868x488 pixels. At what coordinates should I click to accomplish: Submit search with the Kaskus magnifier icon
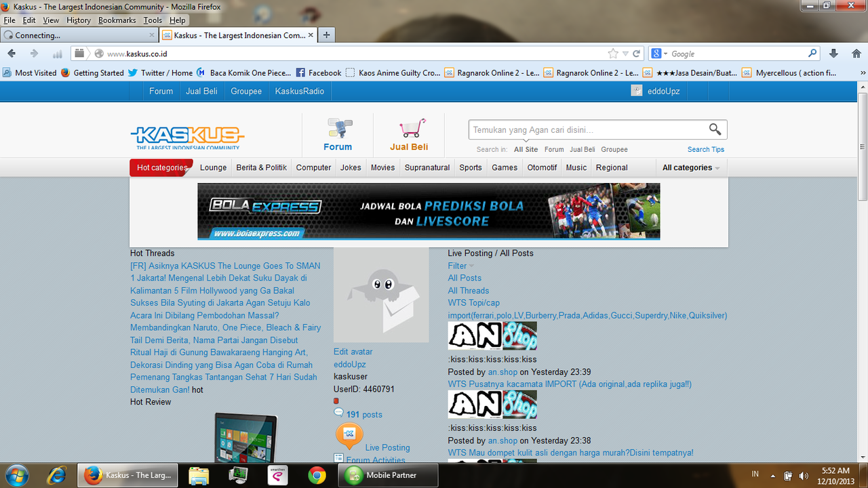point(715,129)
